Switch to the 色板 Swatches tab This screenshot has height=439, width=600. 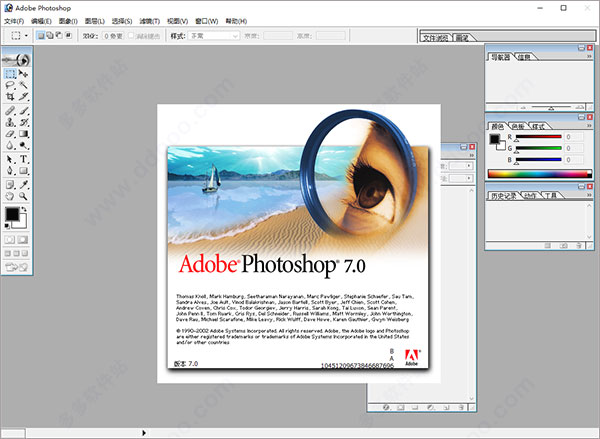click(518, 126)
